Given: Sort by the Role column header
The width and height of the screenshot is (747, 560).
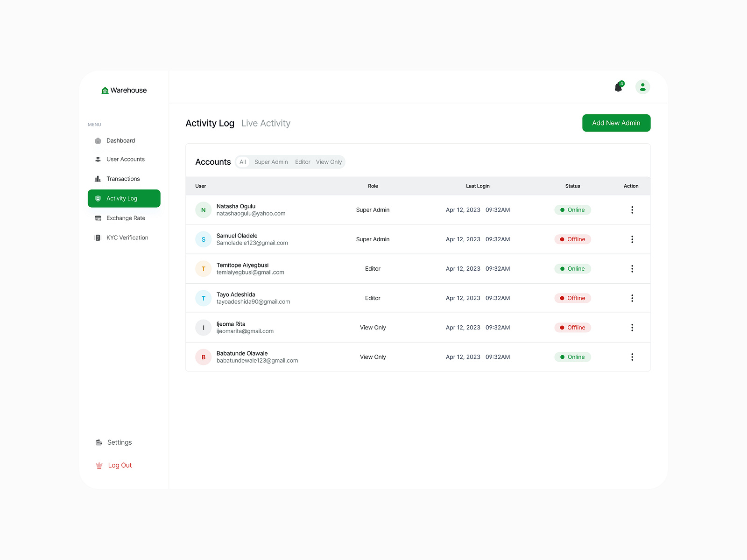Looking at the screenshot, I should (373, 186).
